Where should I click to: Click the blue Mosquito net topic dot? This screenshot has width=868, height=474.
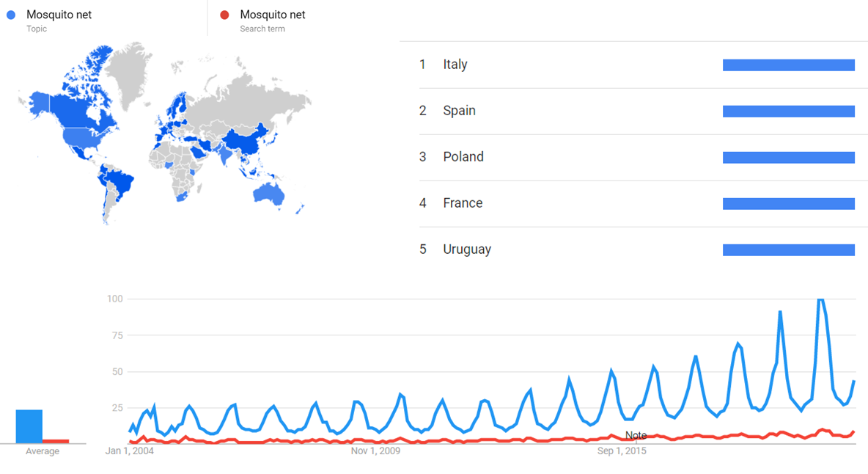pyautogui.click(x=11, y=15)
